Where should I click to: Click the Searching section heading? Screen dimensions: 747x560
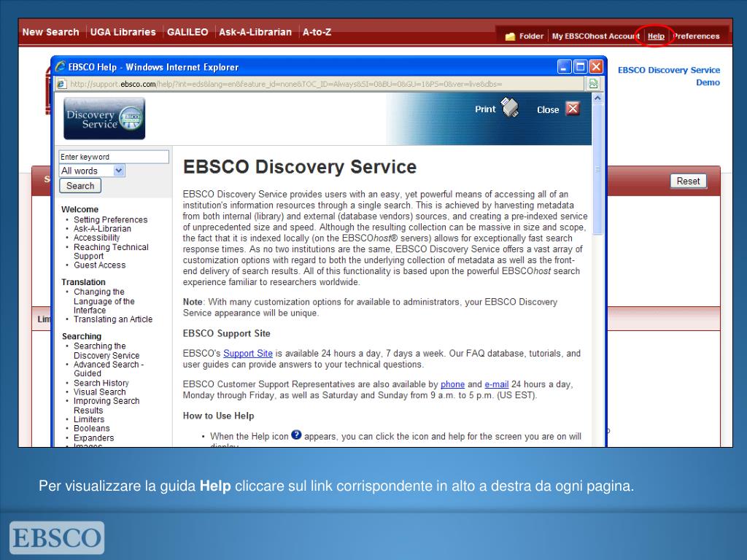click(82, 336)
